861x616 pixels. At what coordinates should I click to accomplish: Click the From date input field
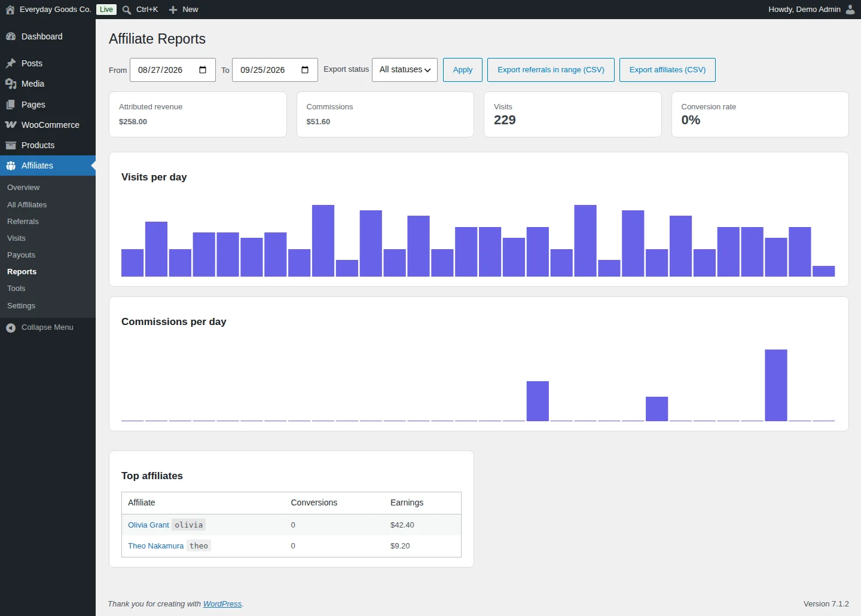[x=173, y=70]
